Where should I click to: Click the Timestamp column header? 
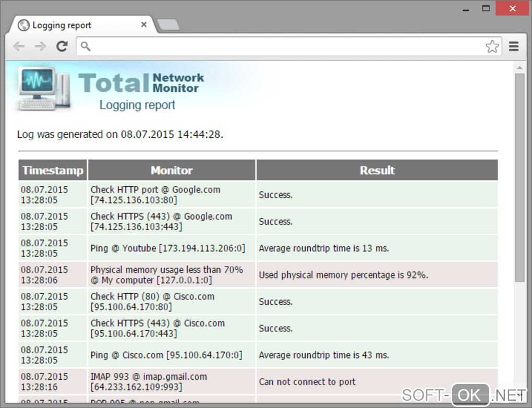point(53,170)
